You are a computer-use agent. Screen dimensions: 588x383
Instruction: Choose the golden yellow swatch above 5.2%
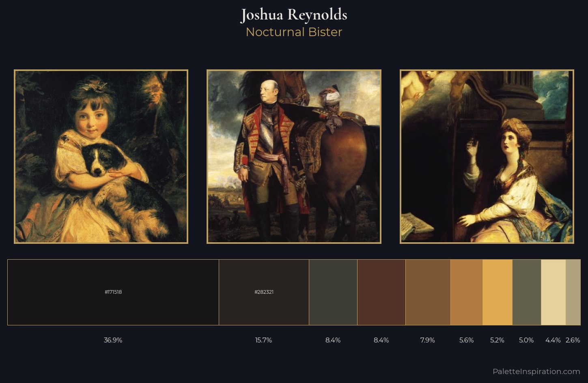coord(498,292)
